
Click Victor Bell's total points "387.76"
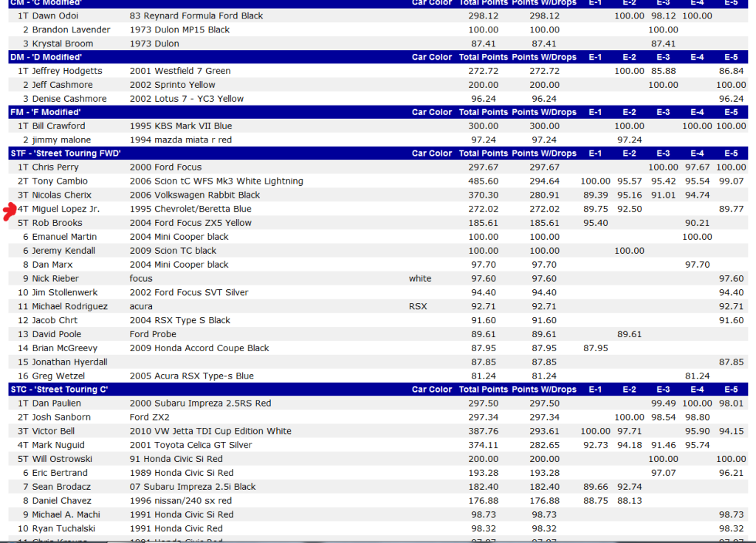pyautogui.click(x=483, y=432)
